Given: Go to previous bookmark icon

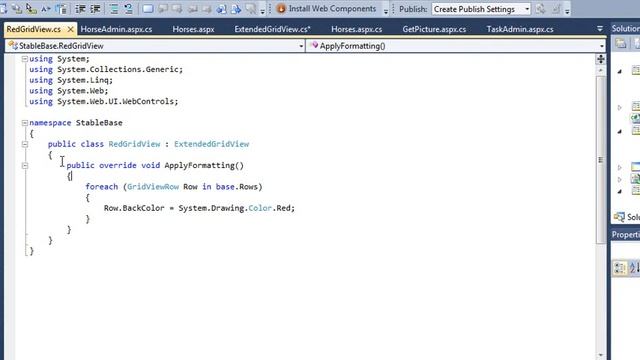Looking at the screenshot, I should [163, 9].
